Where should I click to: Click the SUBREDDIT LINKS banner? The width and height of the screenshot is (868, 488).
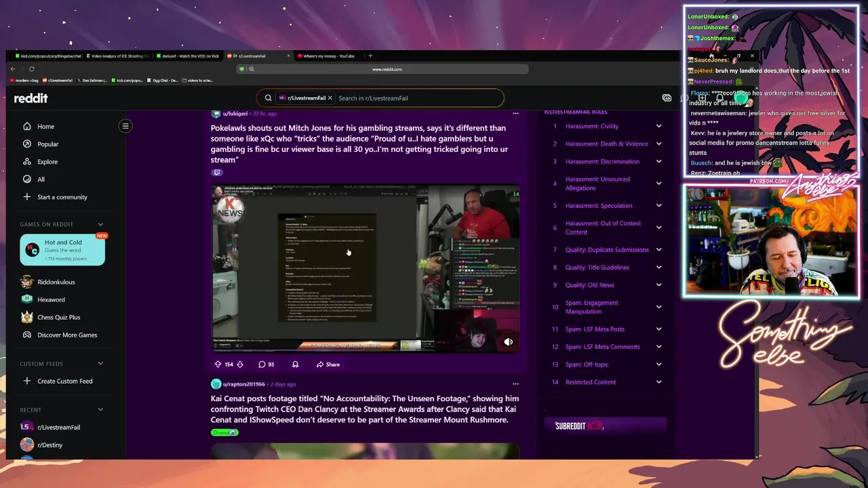click(x=606, y=426)
